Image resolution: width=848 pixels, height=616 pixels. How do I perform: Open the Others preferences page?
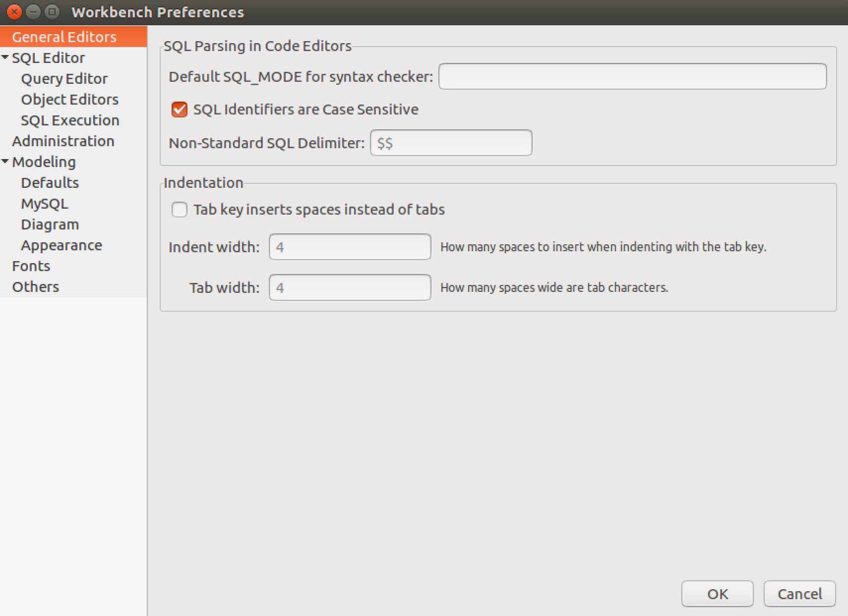(35, 286)
